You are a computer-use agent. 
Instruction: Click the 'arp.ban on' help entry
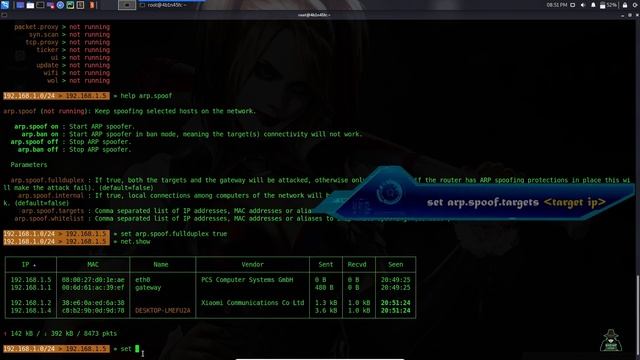(40, 134)
